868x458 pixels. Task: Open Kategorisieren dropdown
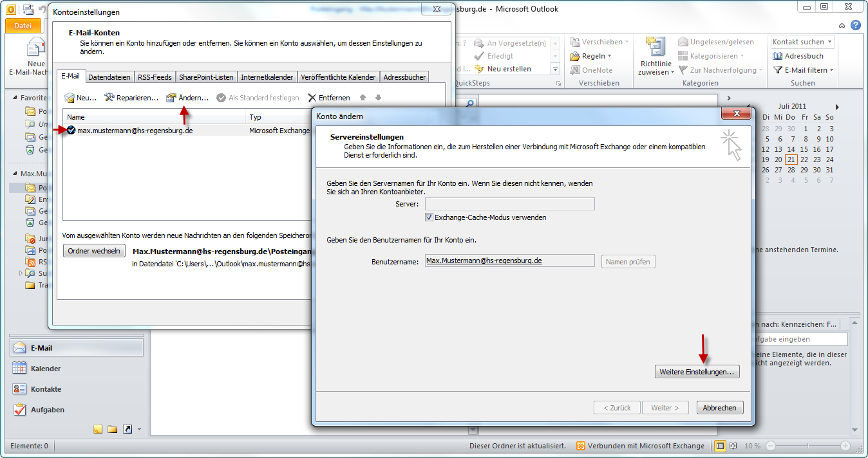pyautogui.click(x=712, y=56)
